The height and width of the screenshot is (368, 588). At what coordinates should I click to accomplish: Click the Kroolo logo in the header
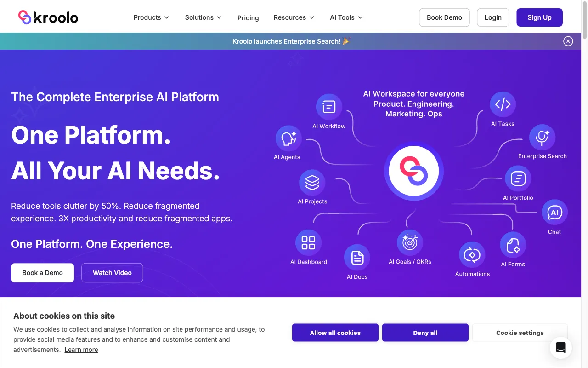click(48, 17)
